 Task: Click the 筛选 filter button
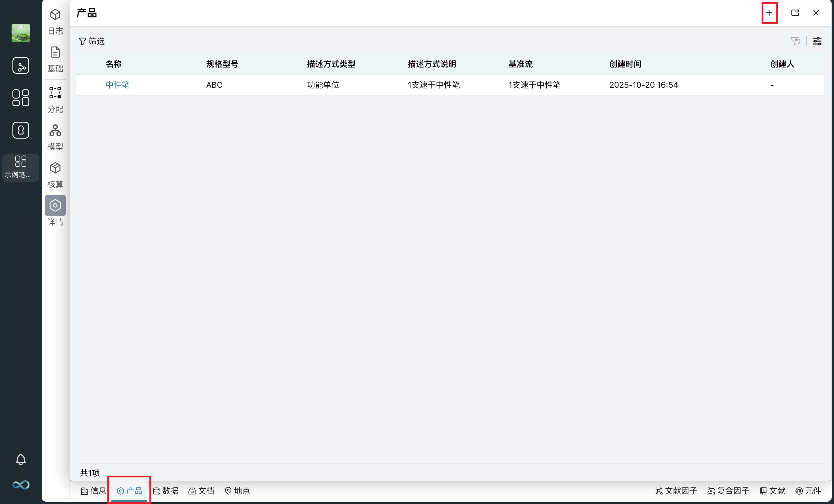point(92,41)
